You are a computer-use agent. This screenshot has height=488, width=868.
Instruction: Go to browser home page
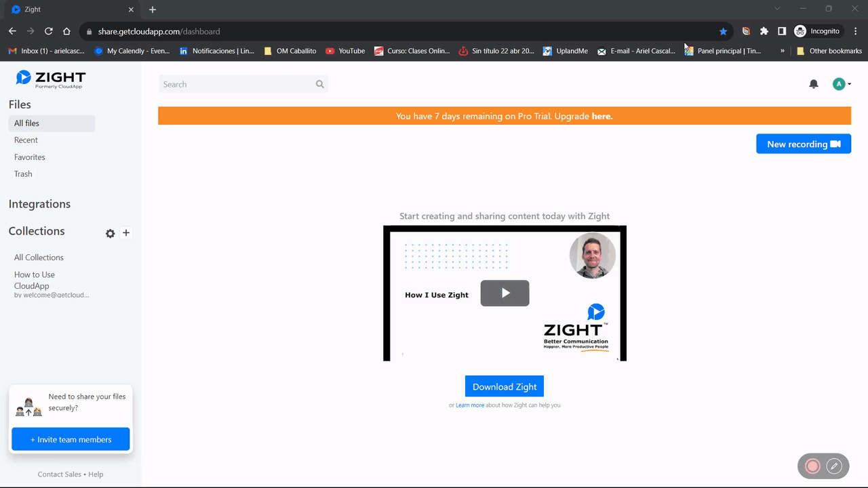click(66, 31)
